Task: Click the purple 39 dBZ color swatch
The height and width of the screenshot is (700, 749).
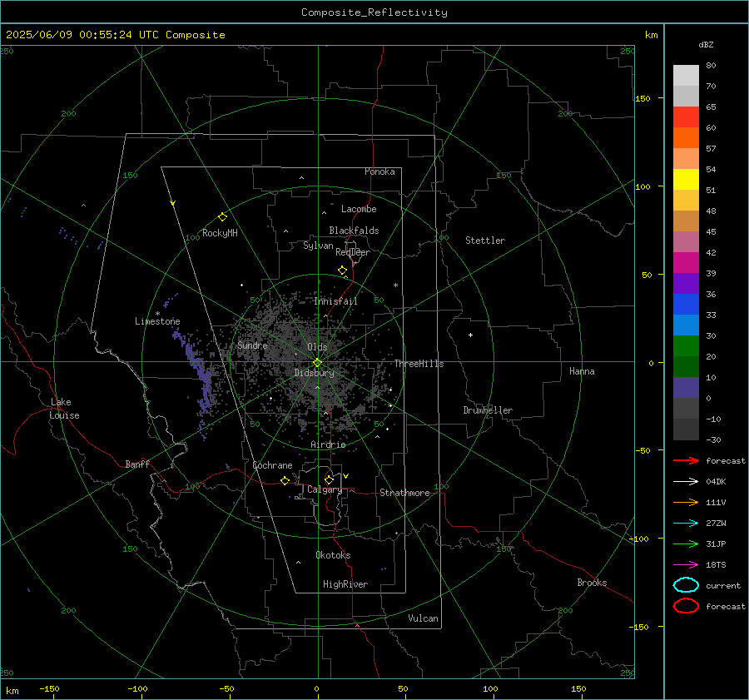Action: tap(686, 283)
